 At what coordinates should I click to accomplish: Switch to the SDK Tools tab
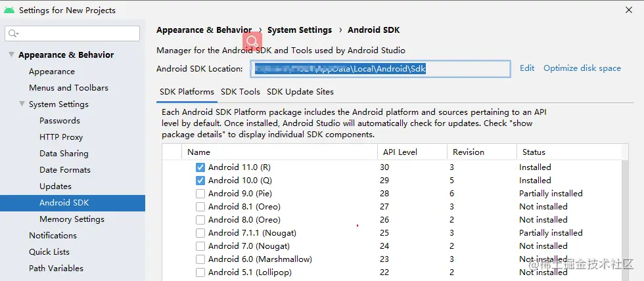pyautogui.click(x=241, y=92)
